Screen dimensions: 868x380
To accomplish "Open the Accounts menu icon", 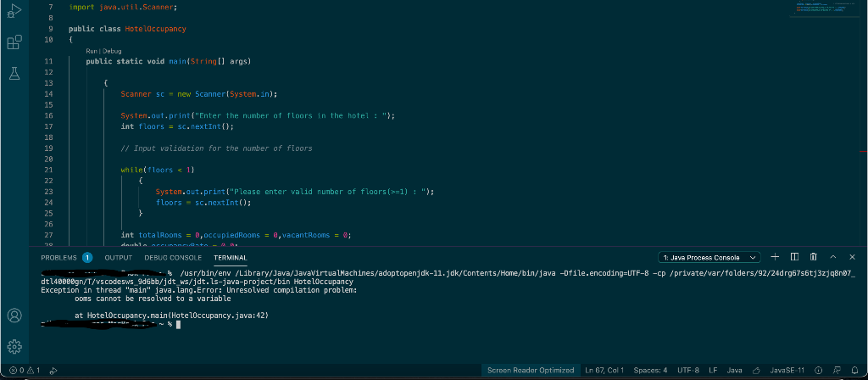I will (x=14, y=316).
